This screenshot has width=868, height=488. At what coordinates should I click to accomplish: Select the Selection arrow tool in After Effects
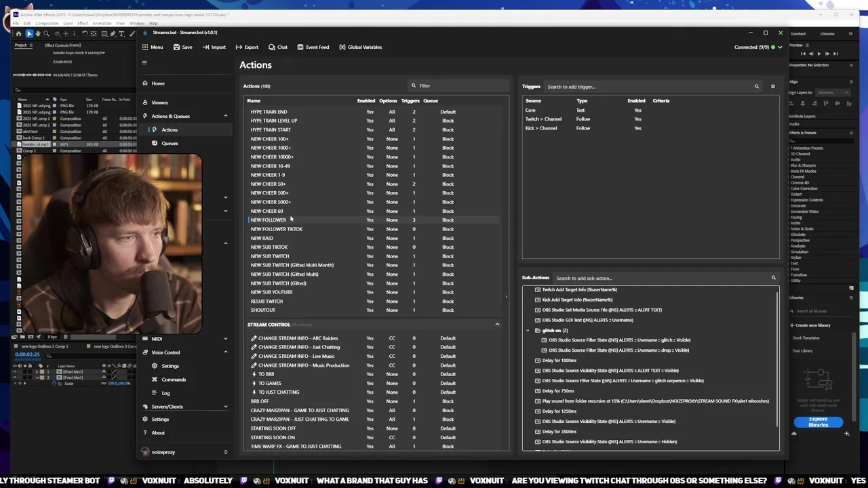[29, 33]
